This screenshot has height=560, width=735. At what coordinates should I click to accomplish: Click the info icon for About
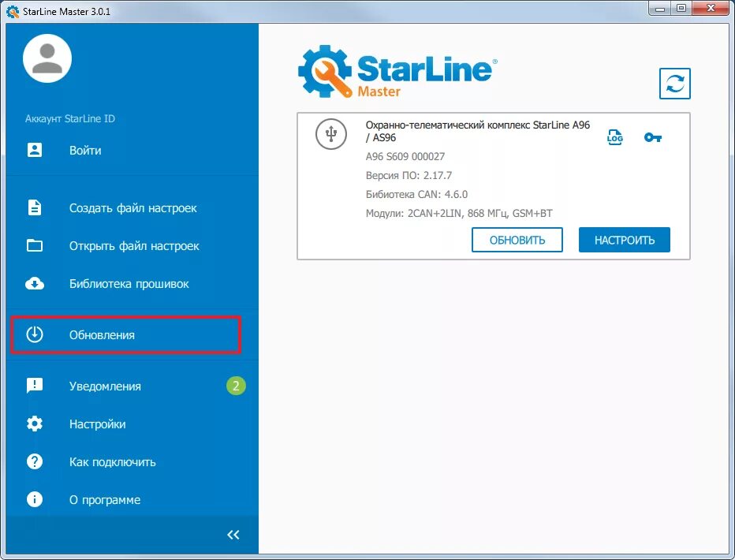35,499
